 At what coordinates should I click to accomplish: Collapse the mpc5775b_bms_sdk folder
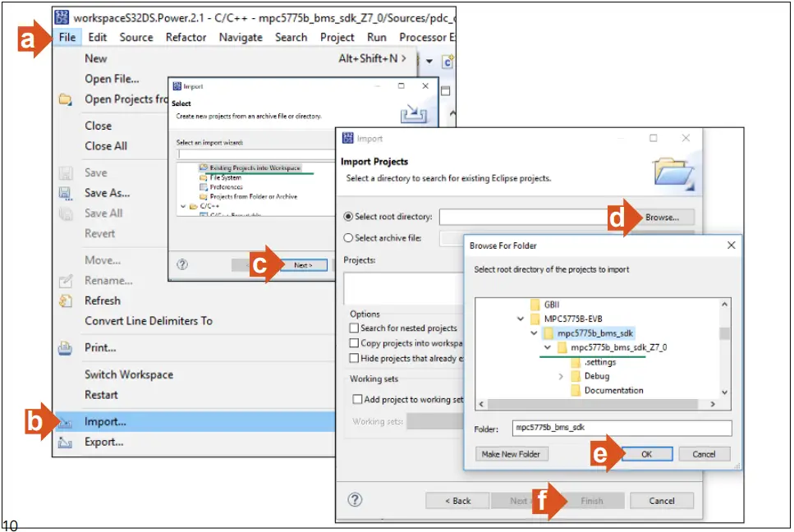pyautogui.click(x=534, y=333)
